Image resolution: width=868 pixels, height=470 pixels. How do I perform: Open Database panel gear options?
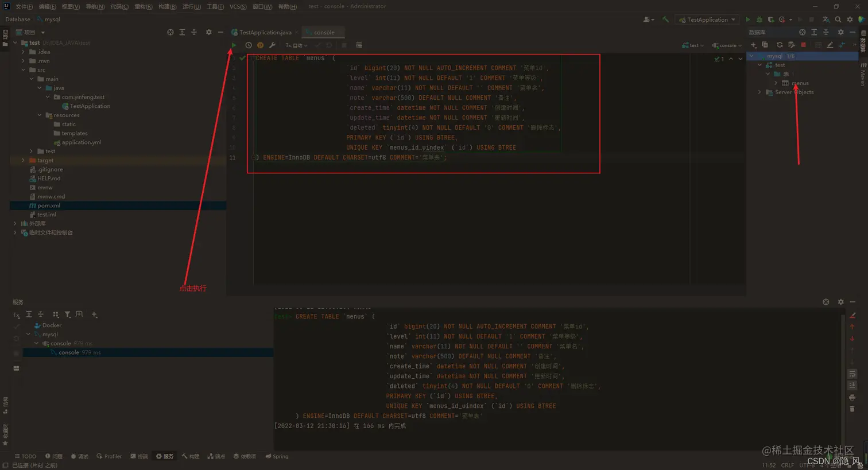pyautogui.click(x=840, y=32)
